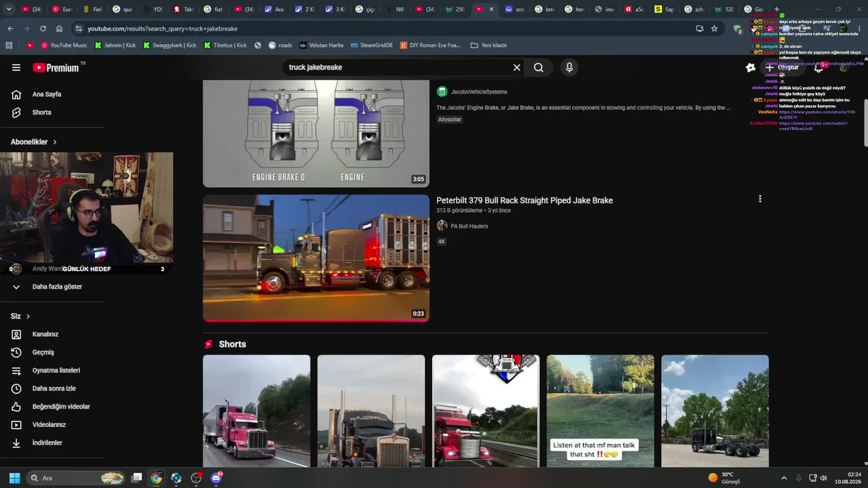Visit PA Bull Haulers channel
This screenshot has width=868, height=488.
pyautogui.click(x=469, y=226)
